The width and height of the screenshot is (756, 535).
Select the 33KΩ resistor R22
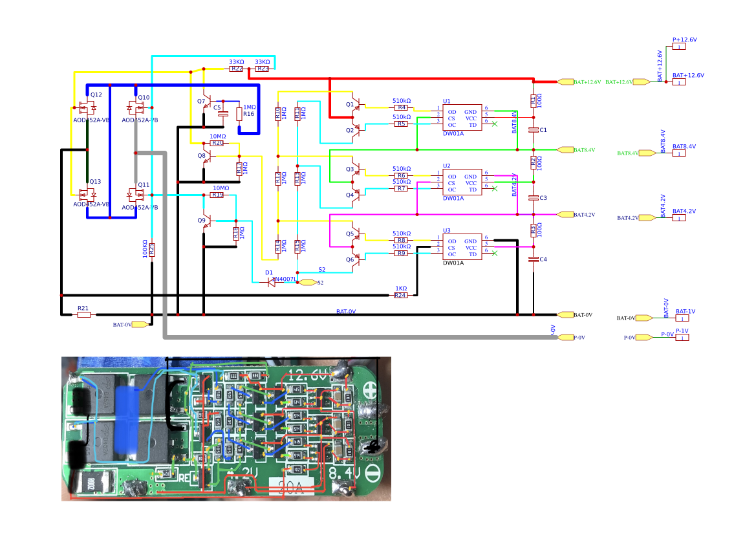236,69
